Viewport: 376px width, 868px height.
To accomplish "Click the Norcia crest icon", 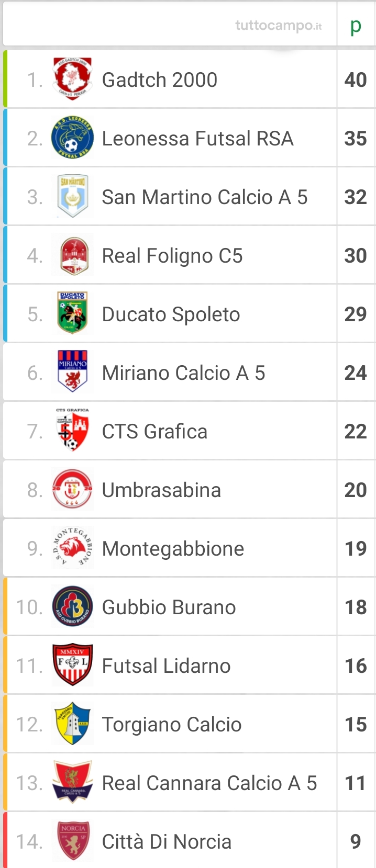I will point(73,841).
